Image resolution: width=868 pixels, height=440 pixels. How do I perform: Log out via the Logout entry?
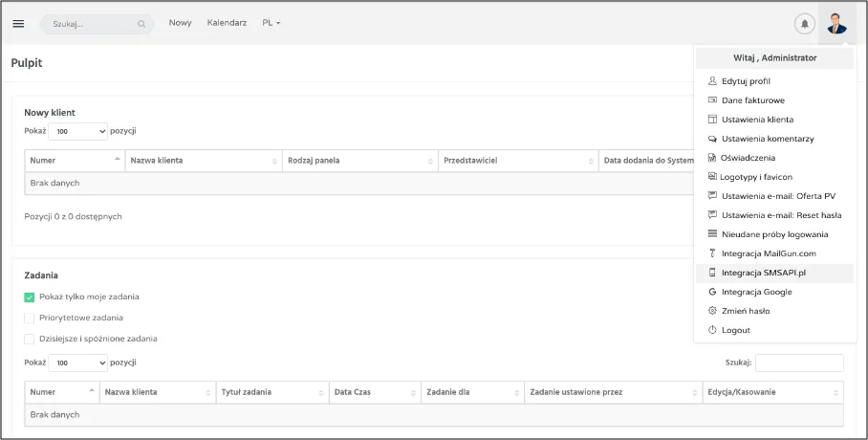pyautogui.click(x=774, y=330)
